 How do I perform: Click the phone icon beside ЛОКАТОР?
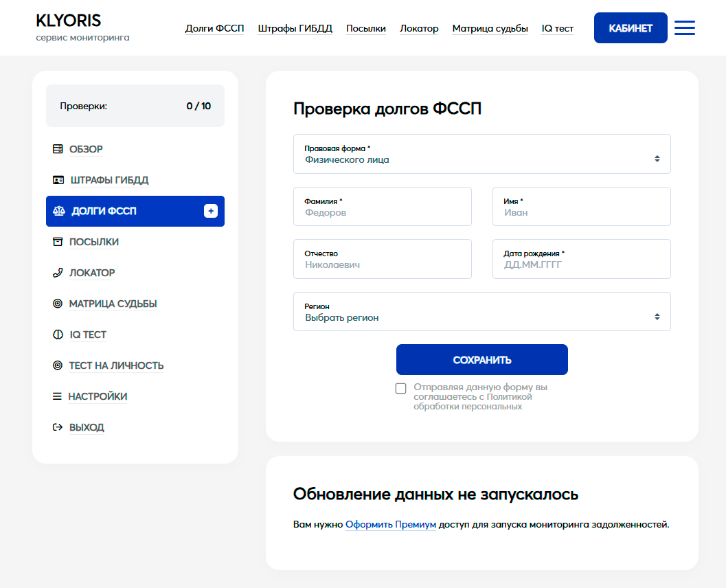(58, 273)
